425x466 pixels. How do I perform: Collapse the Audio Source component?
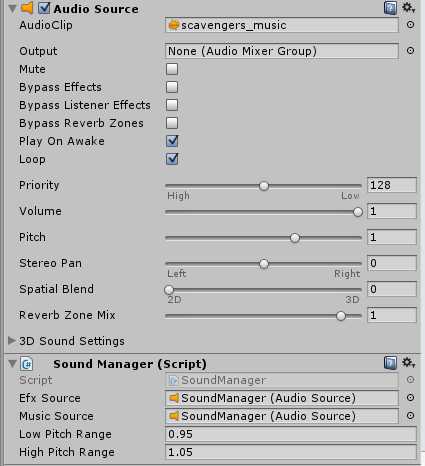pos(12,9)
